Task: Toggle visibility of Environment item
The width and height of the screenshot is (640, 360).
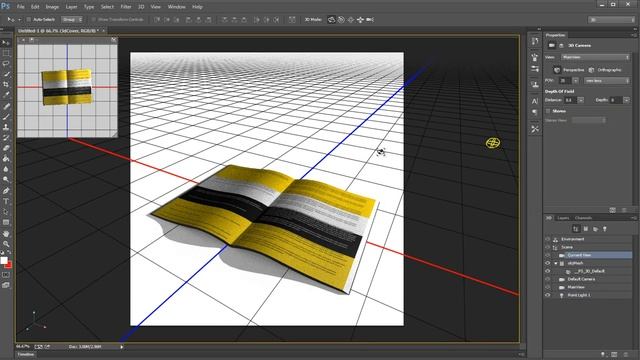Action: [548, 239]
